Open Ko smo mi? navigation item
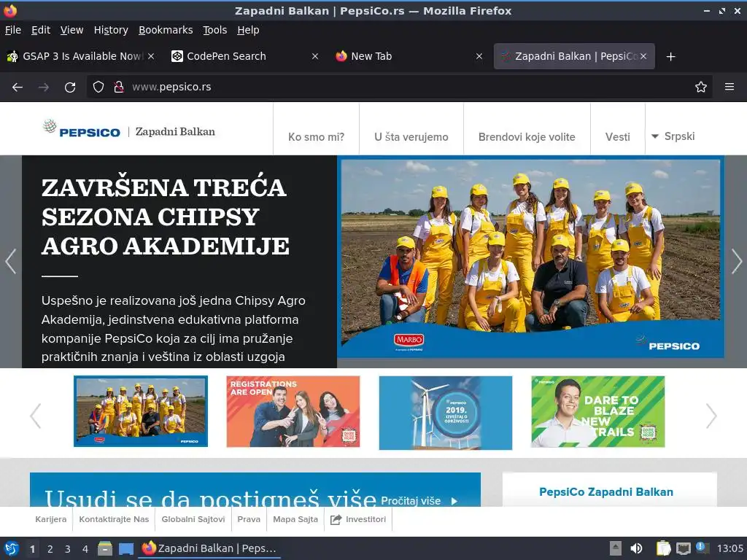 click(x=317, y=137)
